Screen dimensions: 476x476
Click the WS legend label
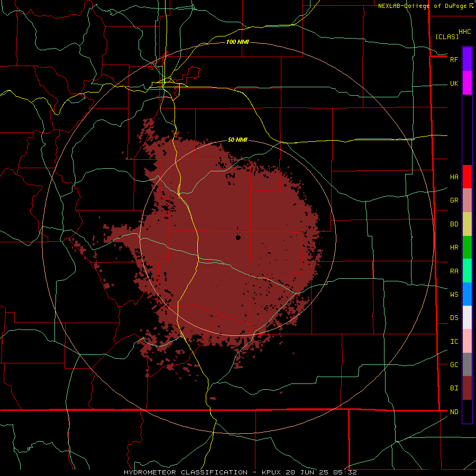coord(454,295)
